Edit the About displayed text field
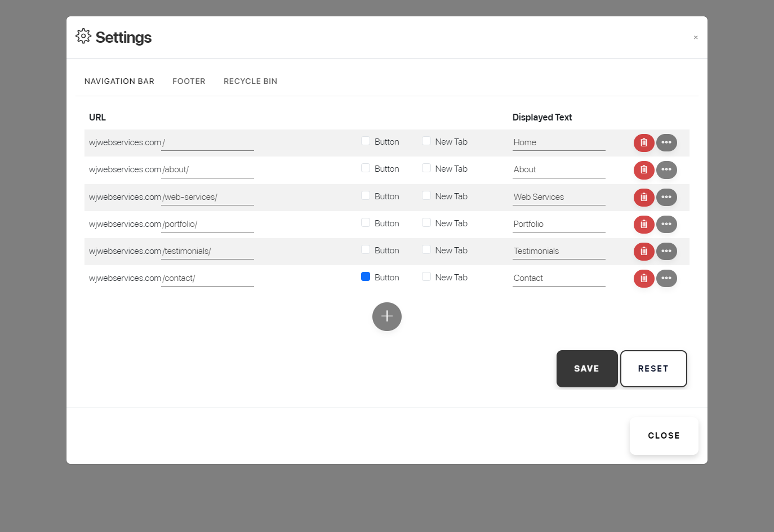 point(559,169)
